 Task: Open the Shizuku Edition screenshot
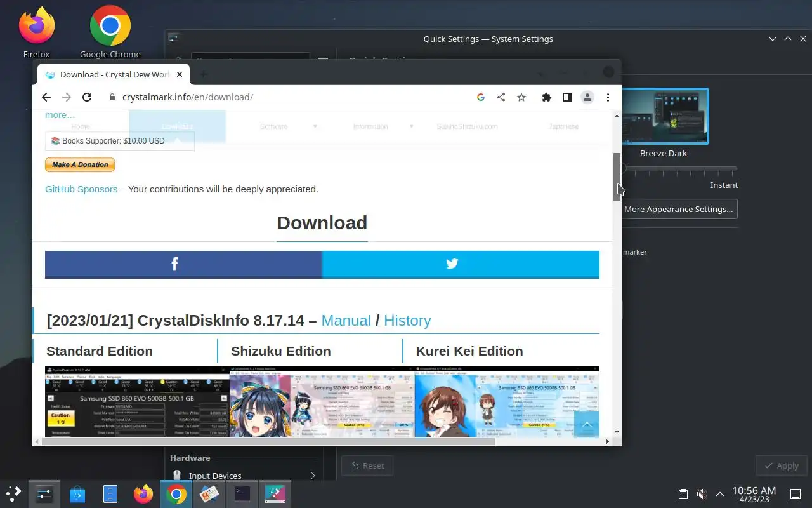tap(322, 401)
